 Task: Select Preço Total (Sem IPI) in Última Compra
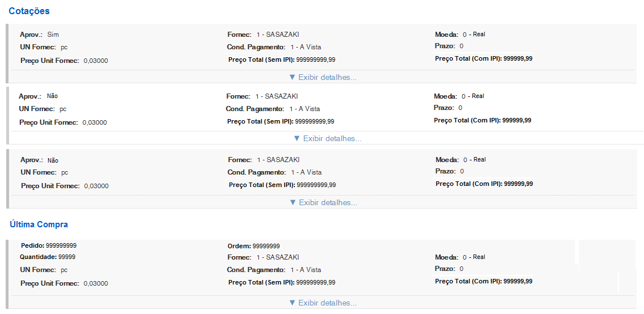coord(315,282)
